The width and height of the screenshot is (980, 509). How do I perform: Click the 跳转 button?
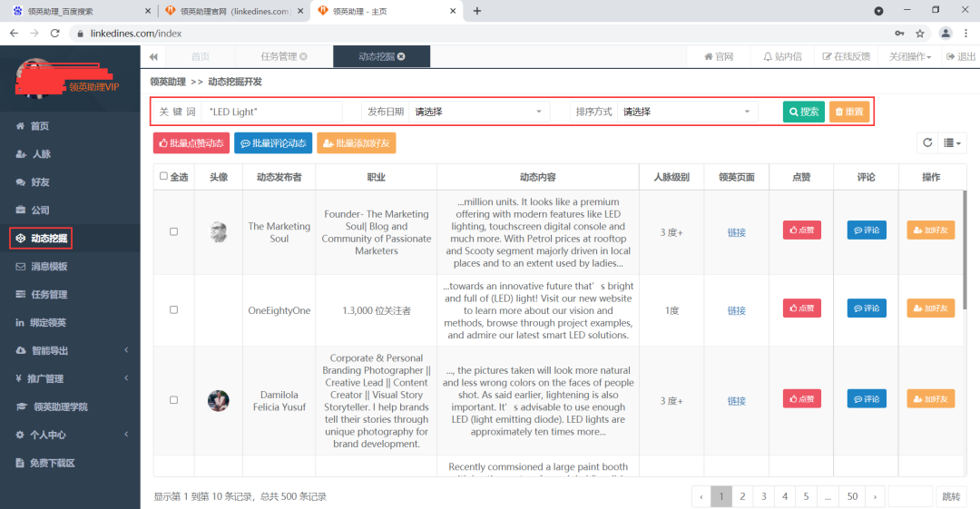pyautogui.click(x=951, y=496)
